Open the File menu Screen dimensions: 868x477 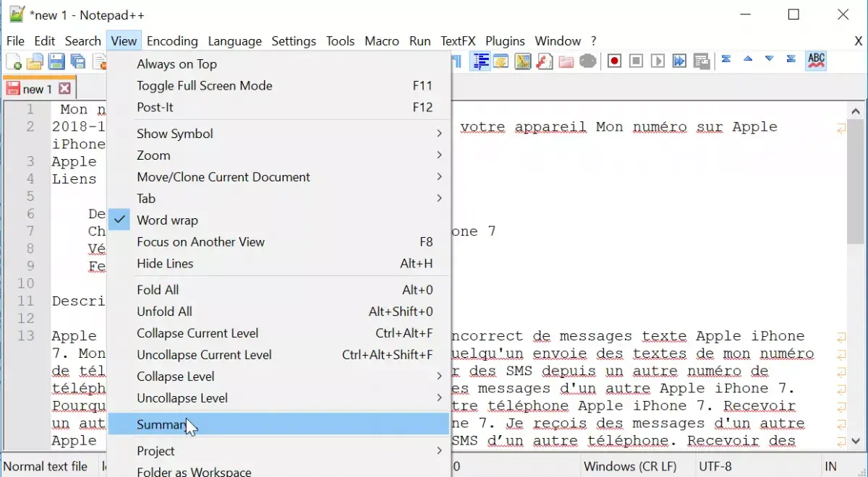(x=15, y=41)
